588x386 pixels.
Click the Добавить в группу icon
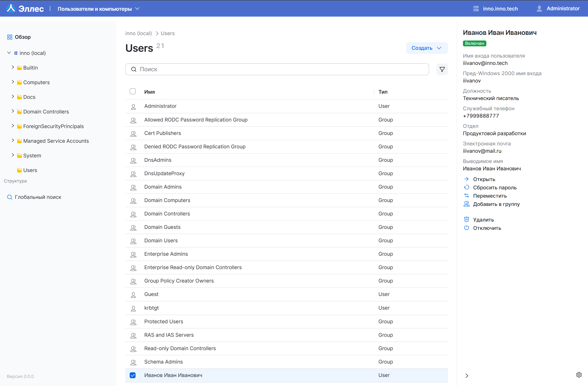coord(466,204)
